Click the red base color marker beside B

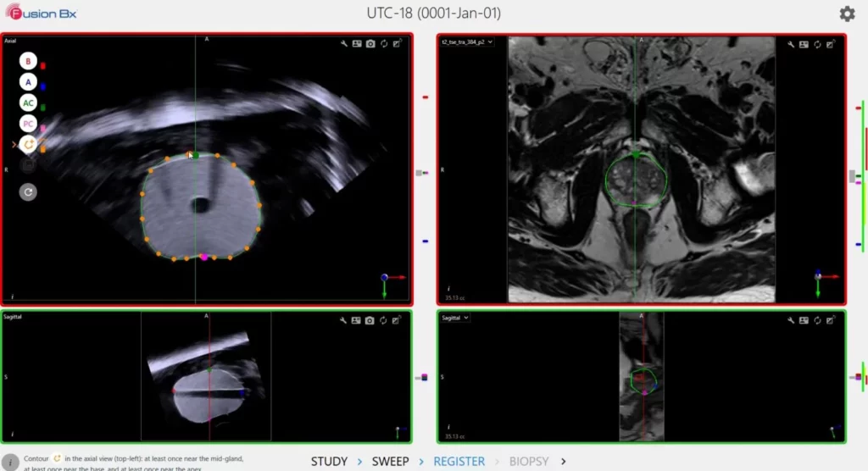click(43, 66)
